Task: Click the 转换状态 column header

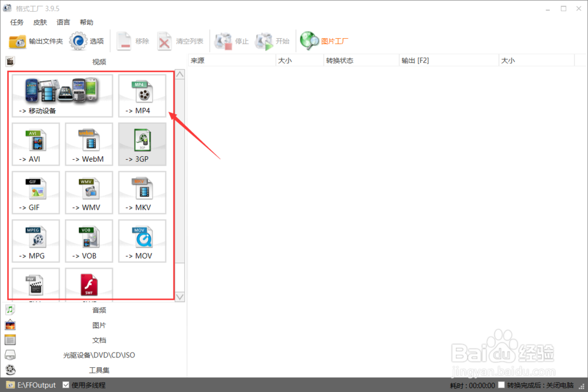Action: 361,61
